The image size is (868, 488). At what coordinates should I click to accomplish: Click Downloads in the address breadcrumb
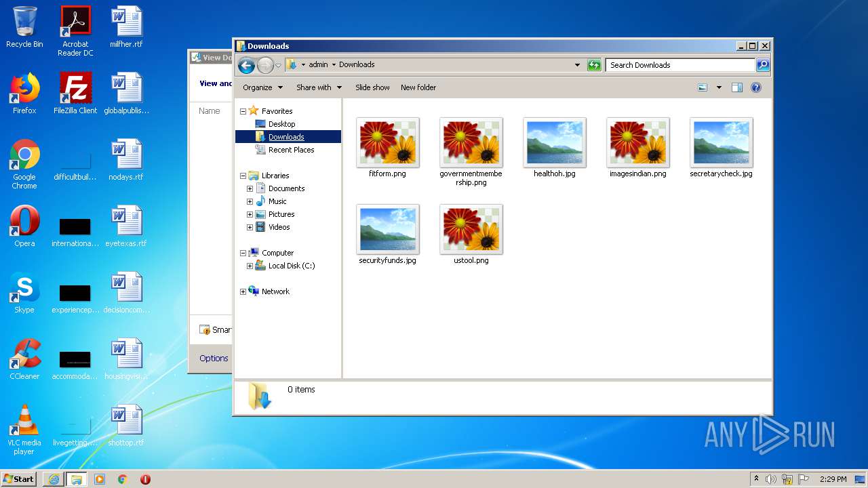tap(357, 65)
